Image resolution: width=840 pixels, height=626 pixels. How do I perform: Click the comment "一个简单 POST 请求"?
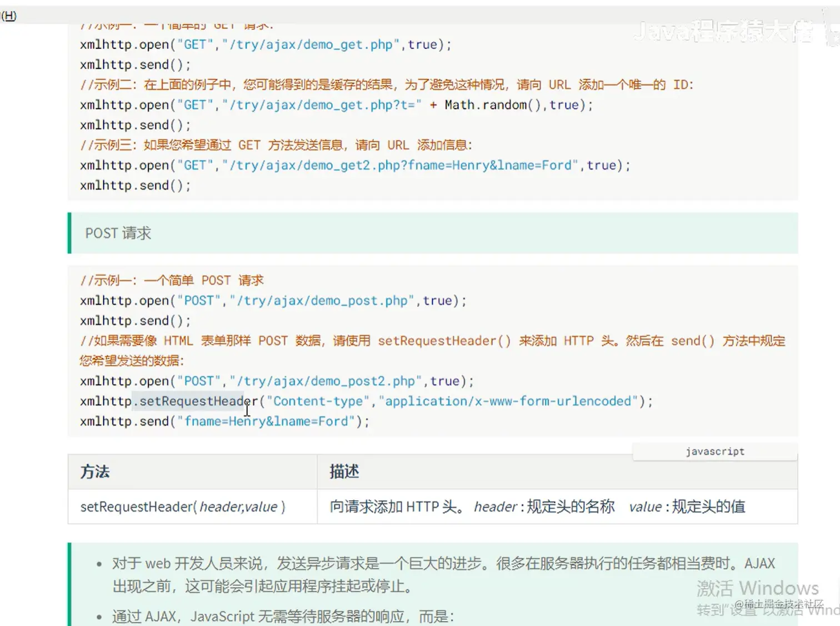(172, 280)
